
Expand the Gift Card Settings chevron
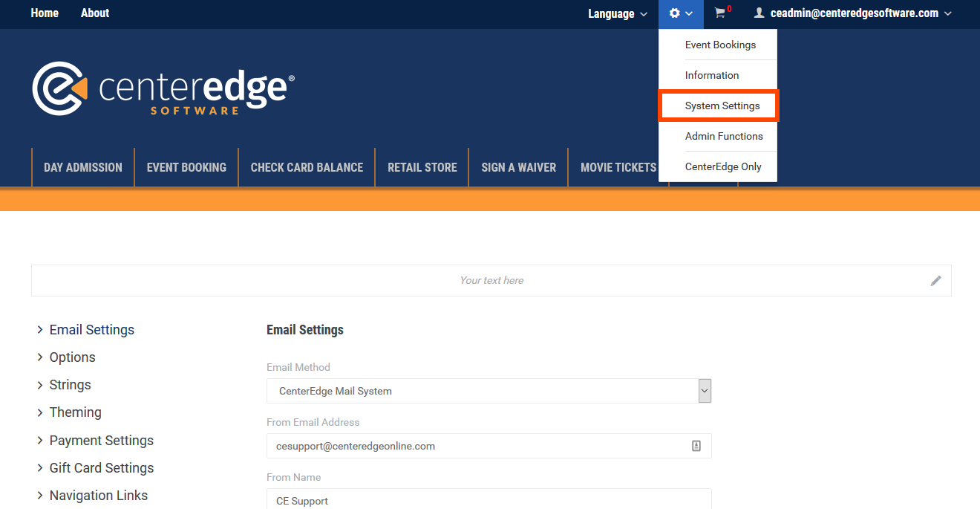(x=40, y=468)
